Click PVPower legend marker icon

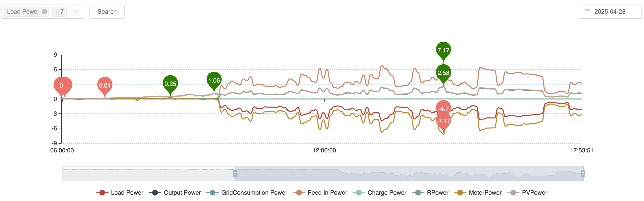(x=513, y=193)
